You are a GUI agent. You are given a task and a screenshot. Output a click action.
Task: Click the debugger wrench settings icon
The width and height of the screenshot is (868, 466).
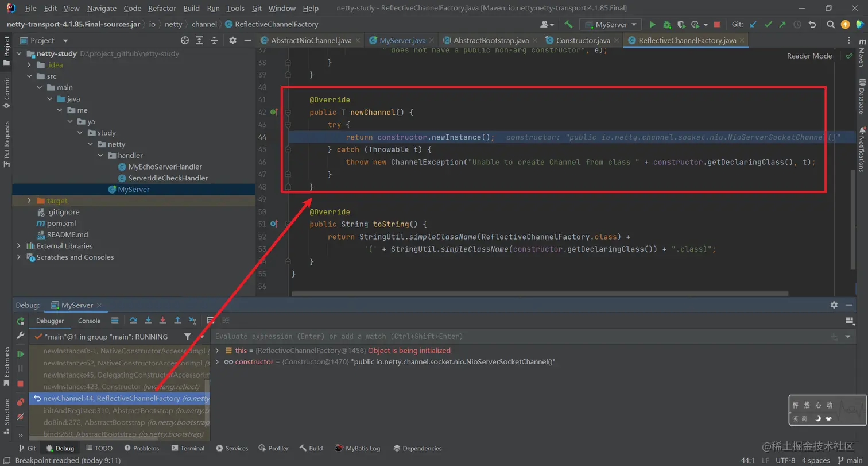(21, 336)
